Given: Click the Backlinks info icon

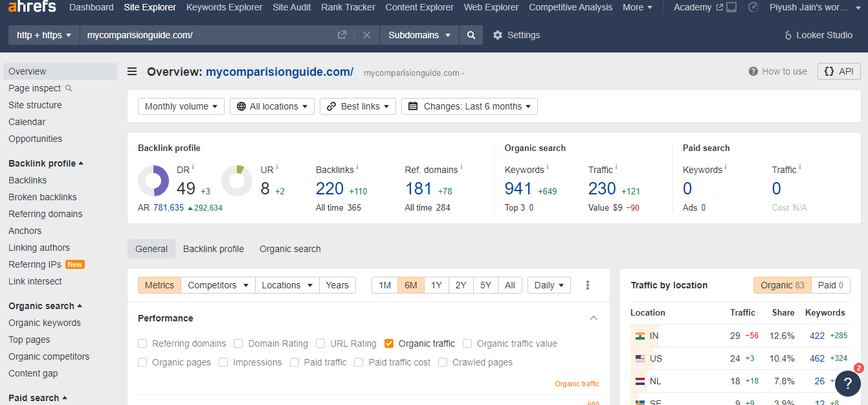Looking at the screenshot, I should pyautogui.click(x=357, y=167).
